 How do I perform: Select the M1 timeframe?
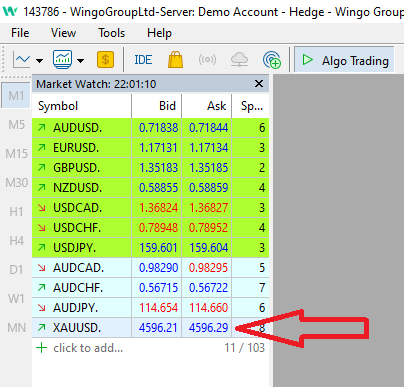pyautogui.click(x=16, y=96)
